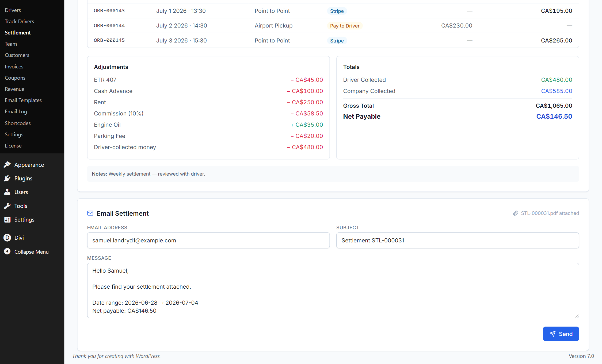Click the Collapse Menu label
This screenshot has width=602, height=364.
tap(32, 252)
